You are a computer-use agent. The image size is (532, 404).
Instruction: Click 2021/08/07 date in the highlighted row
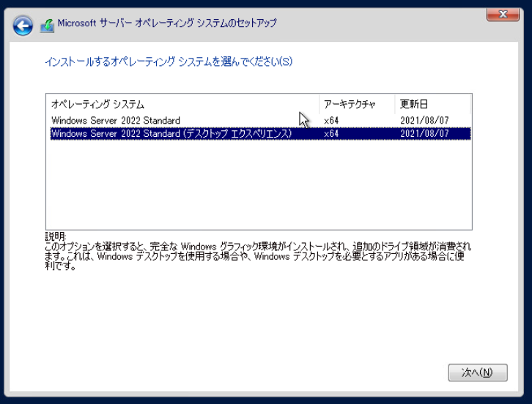coord(424,133)
